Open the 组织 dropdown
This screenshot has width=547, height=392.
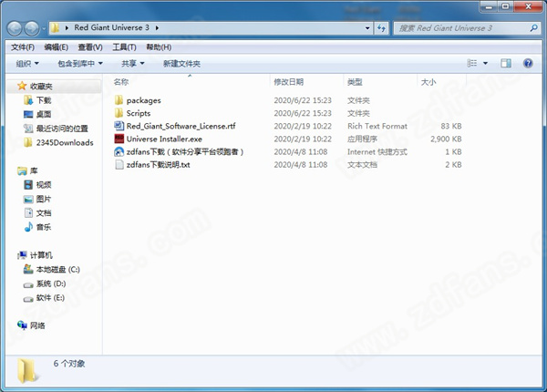(x=27, y=64)
